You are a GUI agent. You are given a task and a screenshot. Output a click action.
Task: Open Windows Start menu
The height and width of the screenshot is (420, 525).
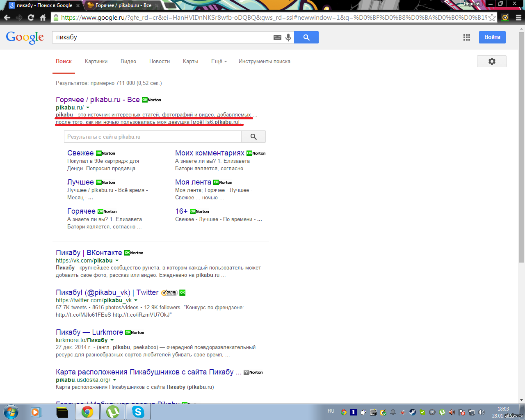tap(11, 411)
